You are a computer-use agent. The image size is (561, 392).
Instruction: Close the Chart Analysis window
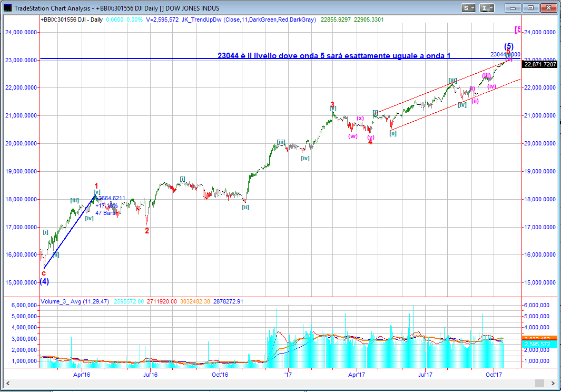(x=548, y=8)
